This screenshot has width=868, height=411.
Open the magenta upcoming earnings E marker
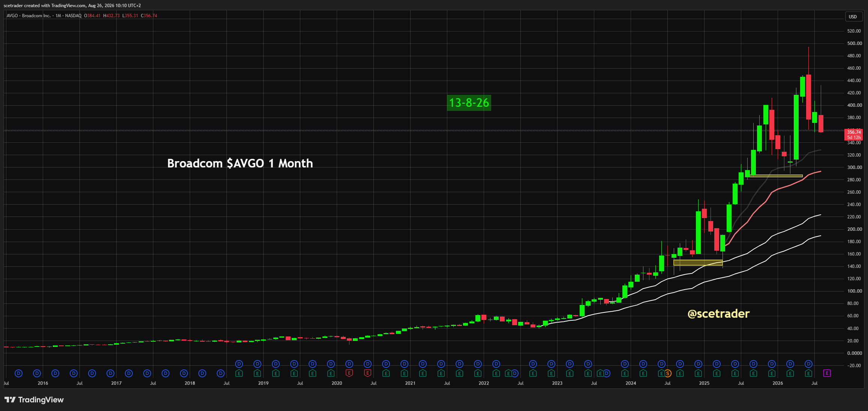(x=827, y=373)
